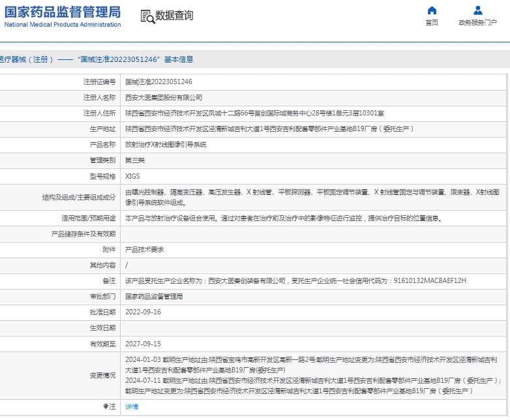Click the 注册人住所 address value
The height and width of the screenshot is (420, 510).
tap(254, 113)
